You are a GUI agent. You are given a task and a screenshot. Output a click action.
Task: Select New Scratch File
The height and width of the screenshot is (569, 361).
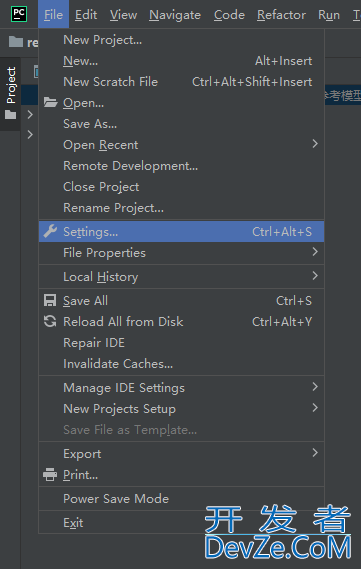pyautogui.click(x=181, y=82)
